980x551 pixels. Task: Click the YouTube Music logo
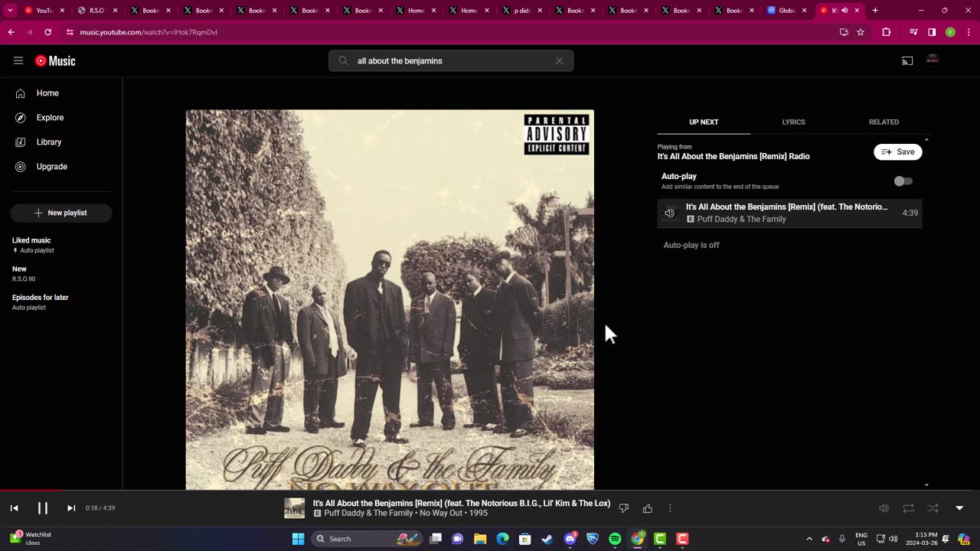55,60
